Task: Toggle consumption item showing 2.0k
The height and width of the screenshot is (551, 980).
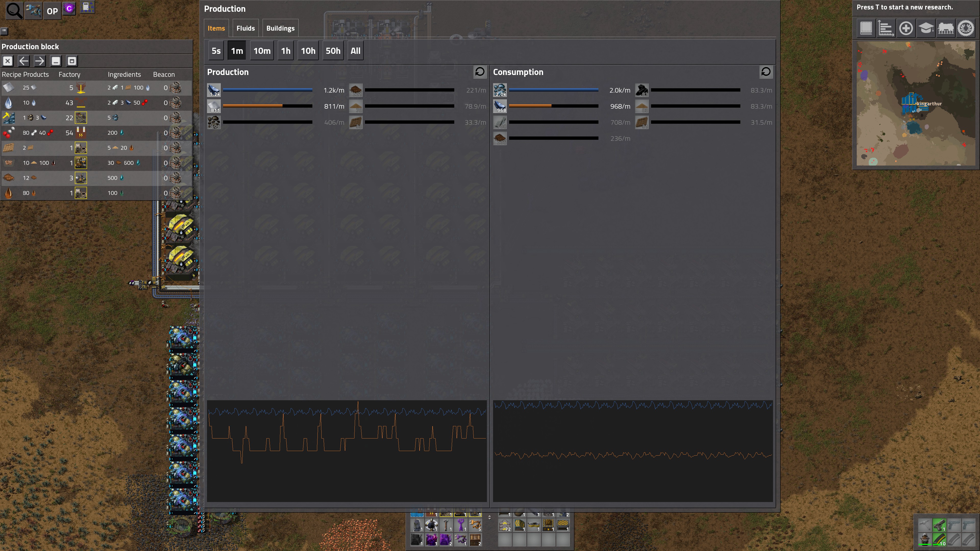Action: [500, 90]
